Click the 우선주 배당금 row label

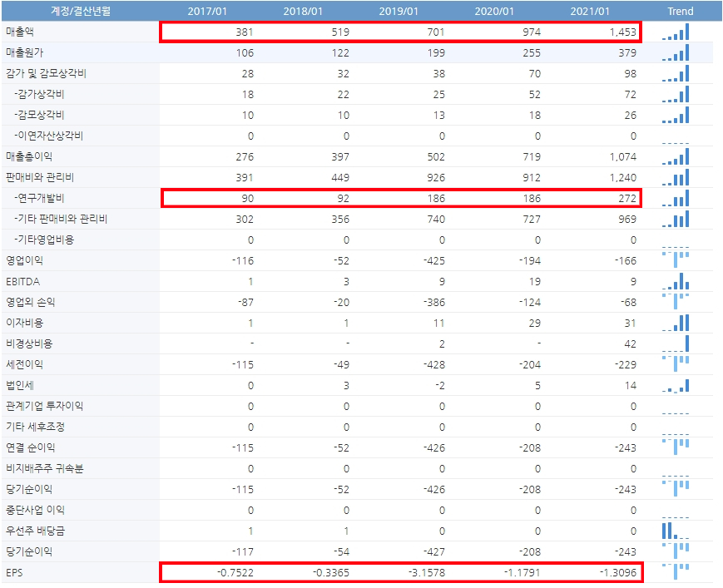point(35,531)
